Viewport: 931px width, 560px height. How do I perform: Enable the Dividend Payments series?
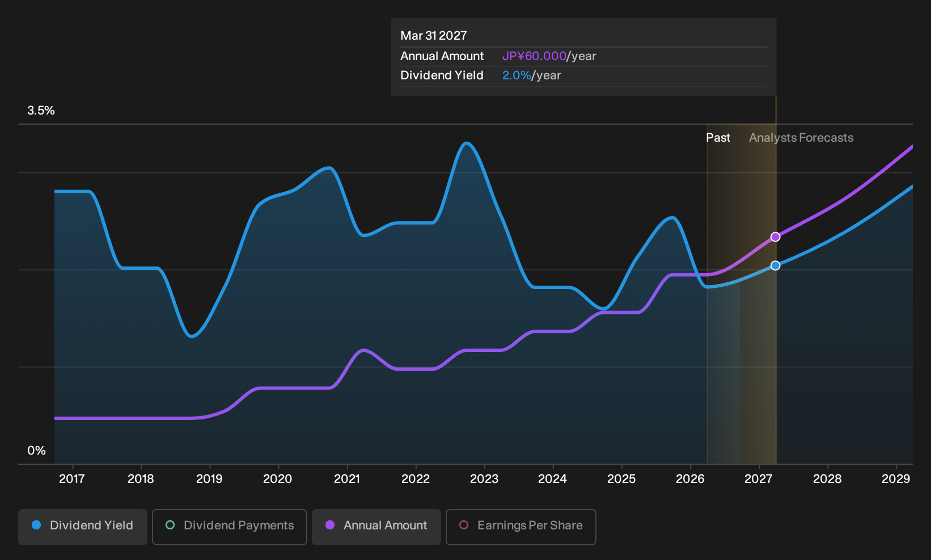(x=230, y=527)
